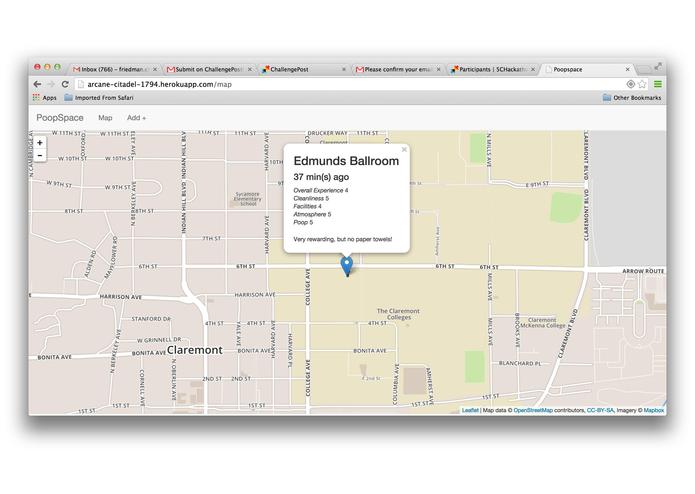Click the Apps grid shortcut
The height and width of the screenshot is (494, 695).
tap(44, 97)
